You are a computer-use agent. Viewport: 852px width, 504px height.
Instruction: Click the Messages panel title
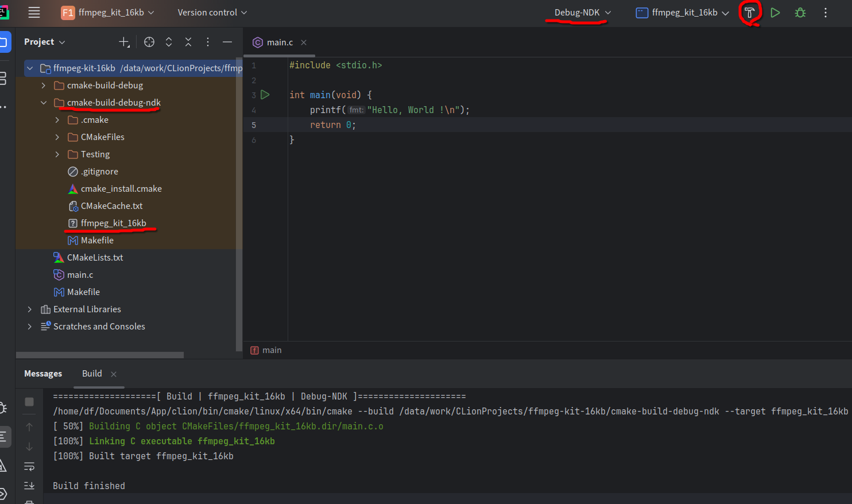coord(43,374)
